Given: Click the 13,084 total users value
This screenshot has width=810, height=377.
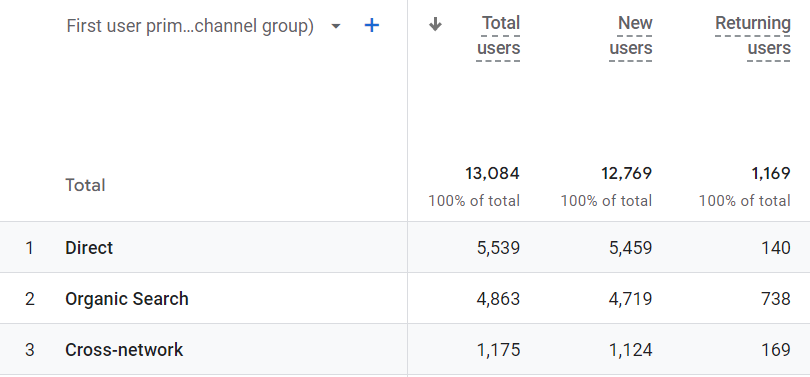Looking at the screenshot, I should (492, 174).
